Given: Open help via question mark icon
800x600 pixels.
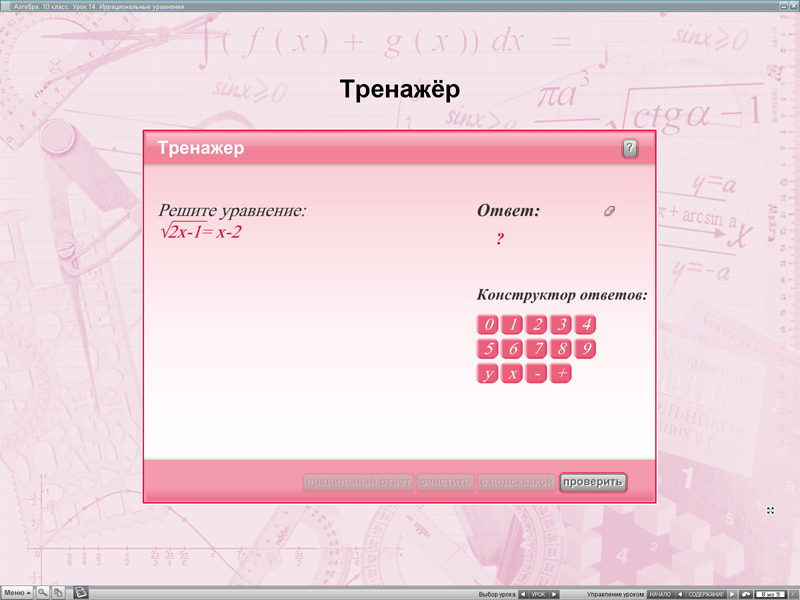Looking at the screenshot, I should 629,148.
